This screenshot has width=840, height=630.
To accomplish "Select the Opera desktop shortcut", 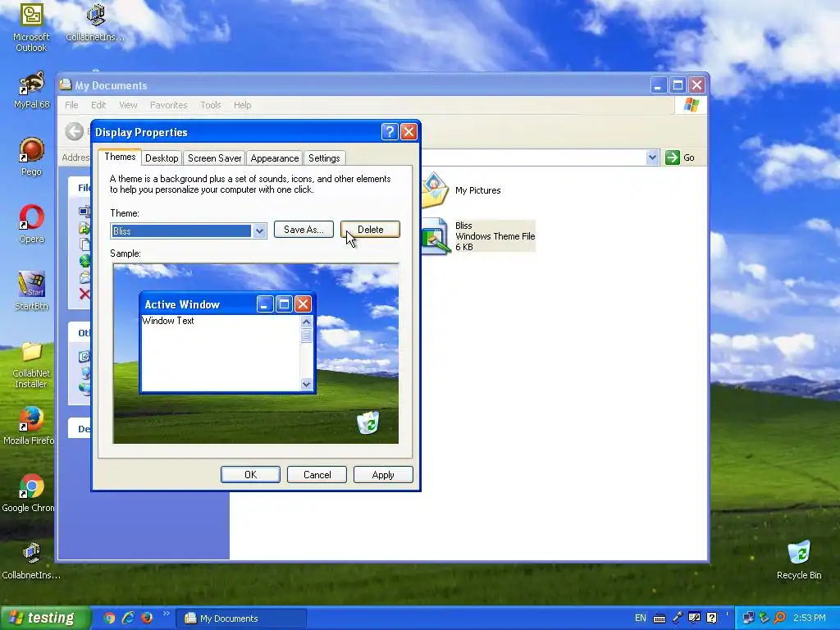I will (31, 224).
